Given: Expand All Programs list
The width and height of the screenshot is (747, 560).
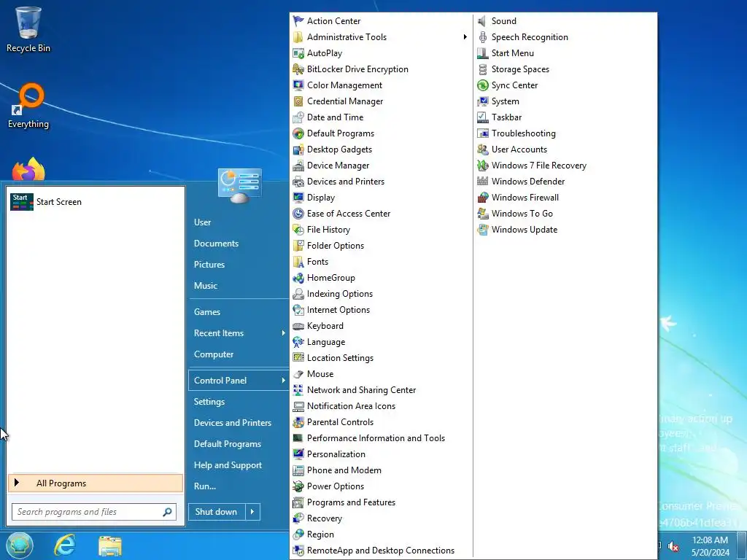Looking at the screenshot, I should click(96, 483).
